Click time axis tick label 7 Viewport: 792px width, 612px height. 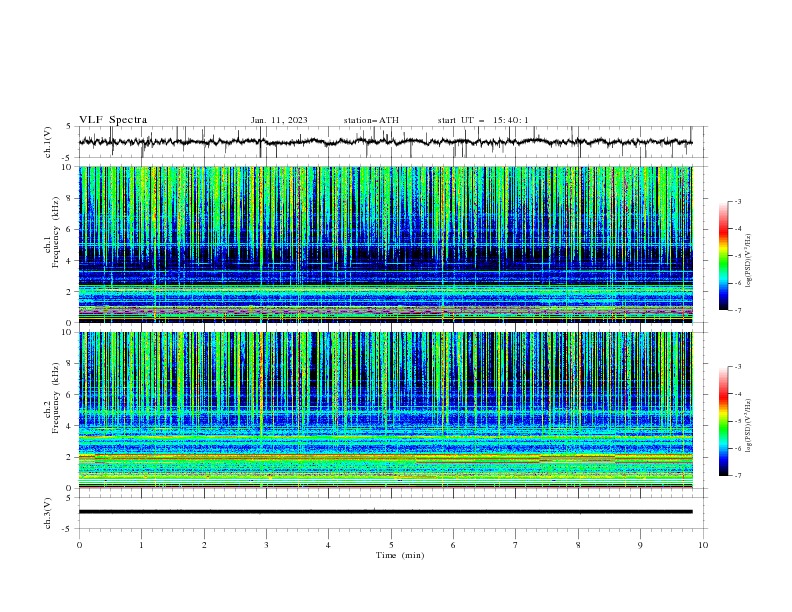tap(516, 545)
